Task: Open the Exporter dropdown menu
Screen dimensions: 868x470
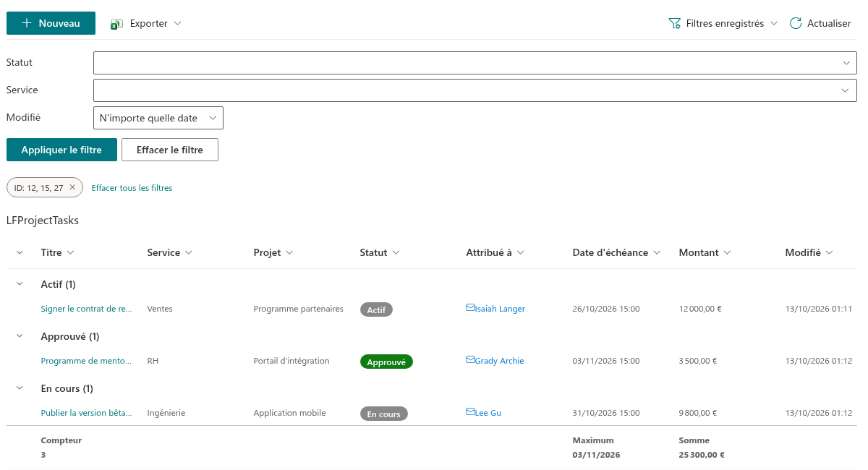Action: click(x=146, y=23)
